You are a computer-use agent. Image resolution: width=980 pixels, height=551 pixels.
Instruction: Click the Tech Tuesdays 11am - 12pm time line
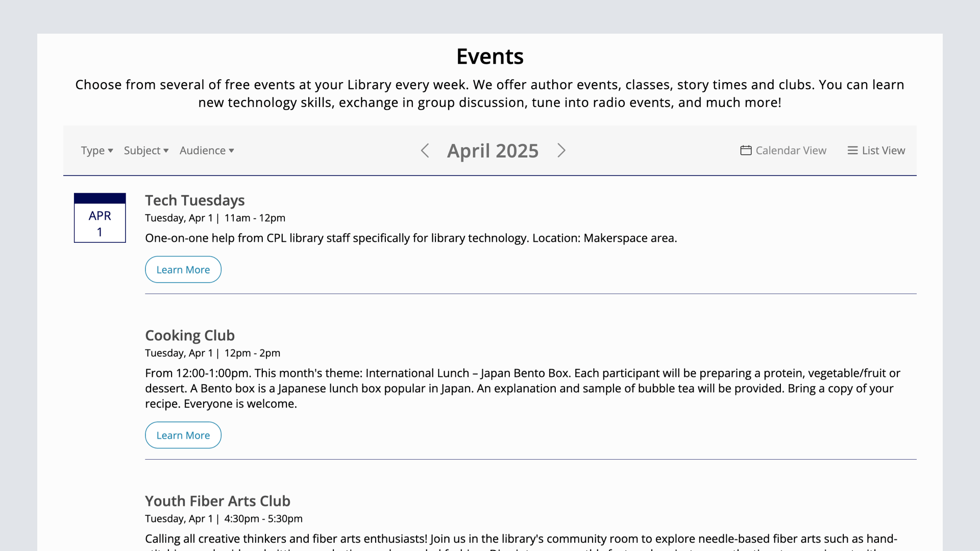click(215, 218)
